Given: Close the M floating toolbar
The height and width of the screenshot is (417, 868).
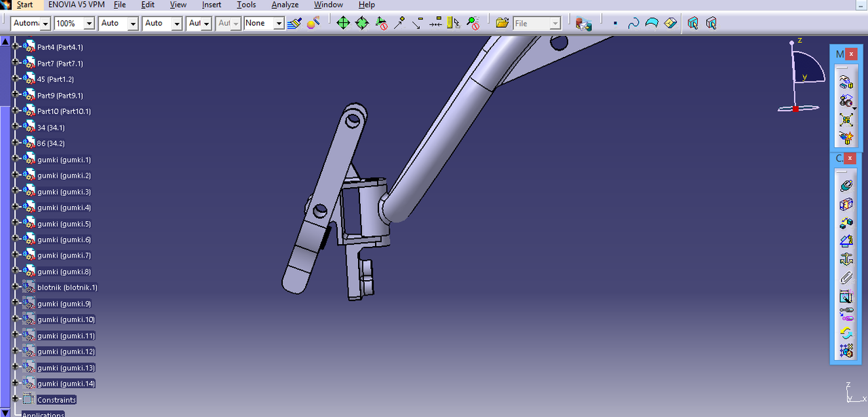Looking at the screenshot, I should [851, 54].
